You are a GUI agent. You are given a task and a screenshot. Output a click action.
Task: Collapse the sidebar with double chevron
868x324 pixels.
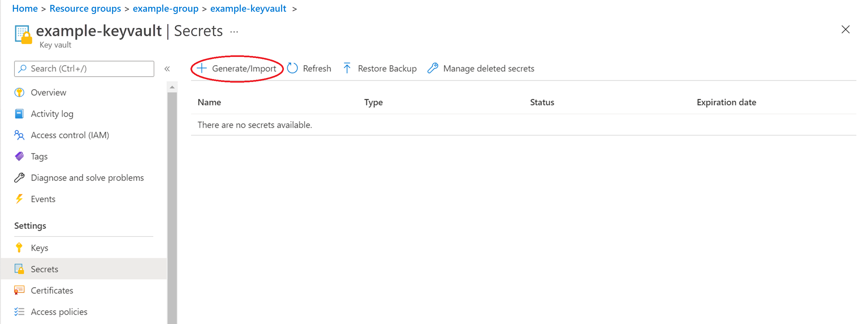point(167,69)
